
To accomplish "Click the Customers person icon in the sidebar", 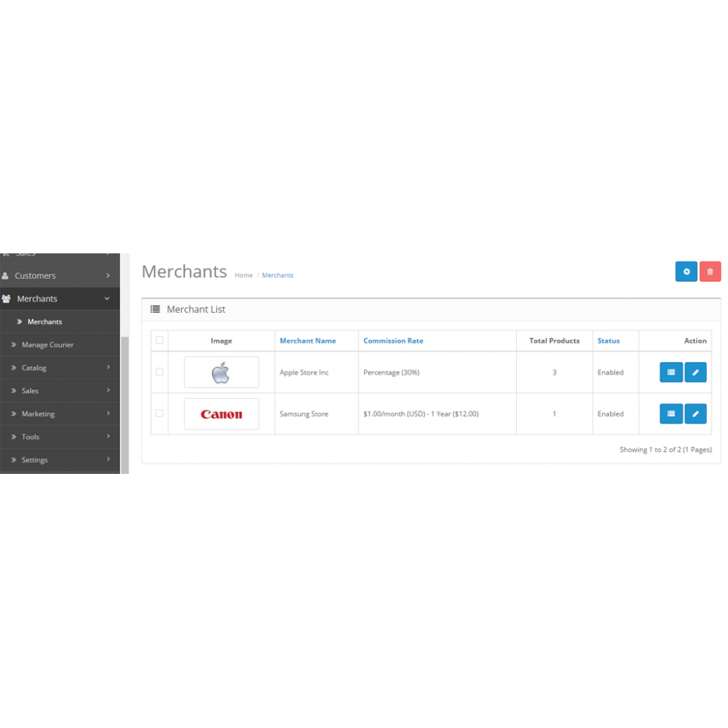I will click(7, 275).
